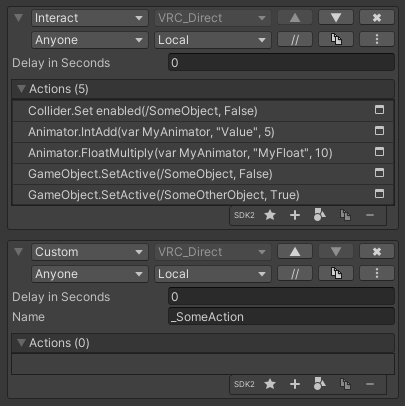Screen dimensions: 405x406
Task: Open the Local broadcast dropdown in Custom trigger
Action: (213, 274)
